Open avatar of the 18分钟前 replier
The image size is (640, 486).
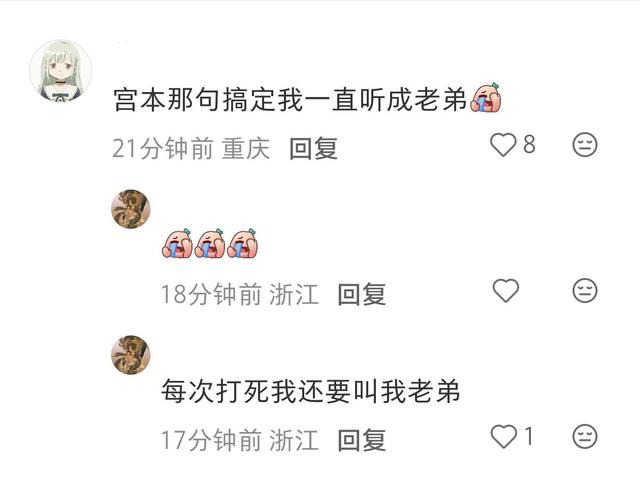pos(131,209)
